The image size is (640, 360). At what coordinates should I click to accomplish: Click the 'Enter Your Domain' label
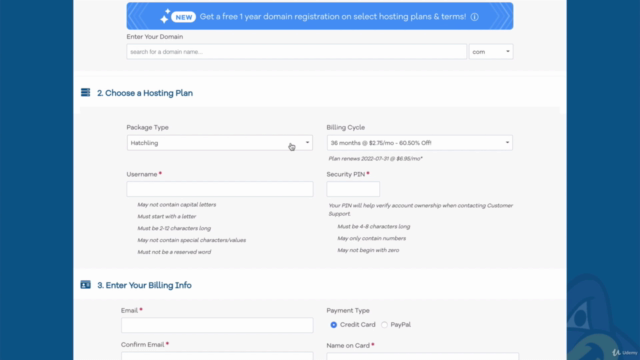[155, 37]
